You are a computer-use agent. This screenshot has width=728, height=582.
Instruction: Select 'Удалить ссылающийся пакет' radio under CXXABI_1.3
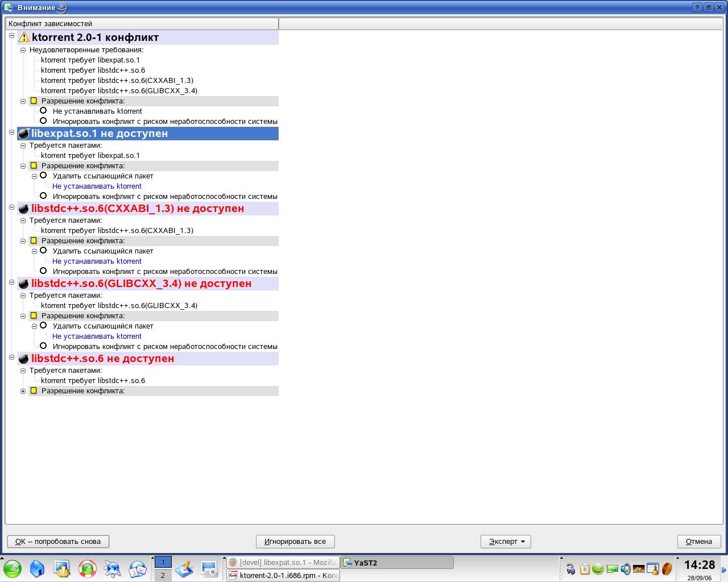43,250
